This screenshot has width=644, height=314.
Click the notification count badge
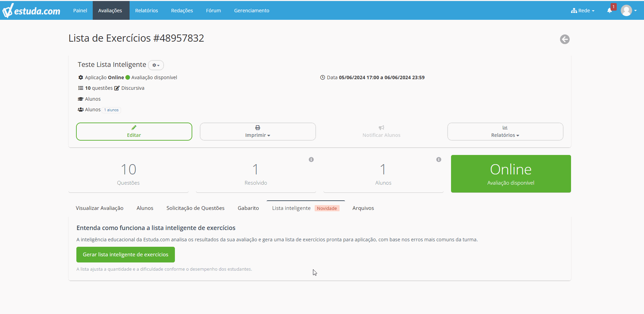tap(614, 7)
